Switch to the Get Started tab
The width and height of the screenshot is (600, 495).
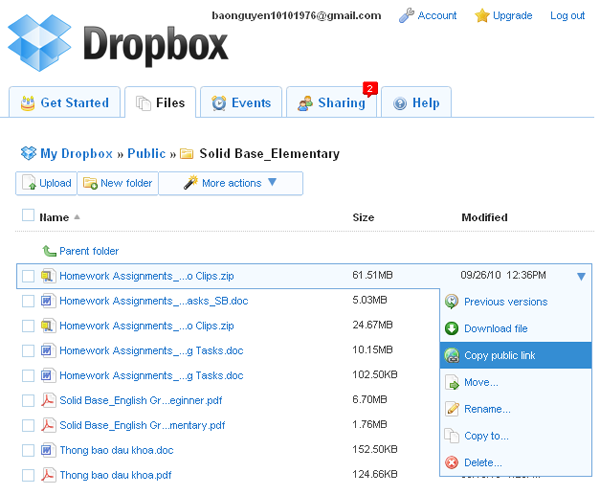pyautogui.click(x=65, y=102)
